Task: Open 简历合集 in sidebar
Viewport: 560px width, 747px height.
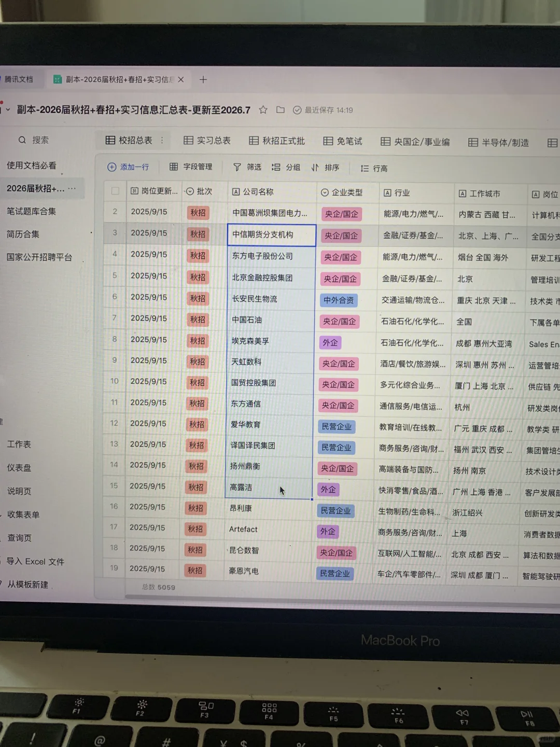Action: [x=23, y=234]
